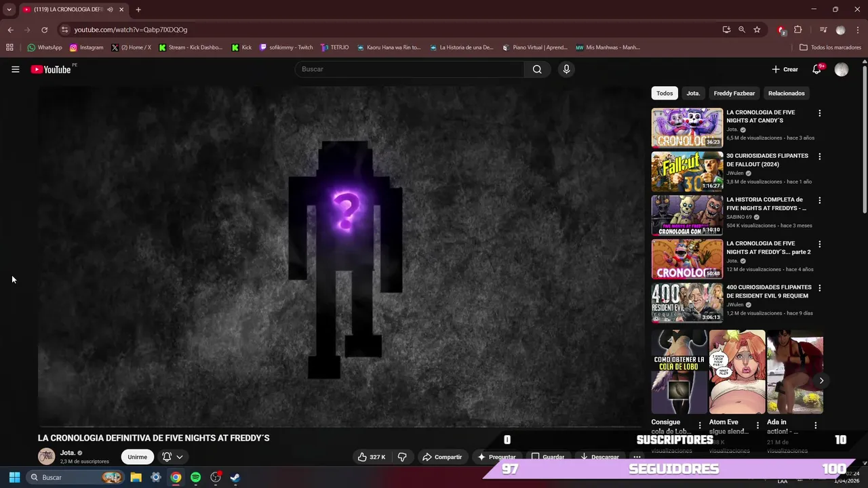Select the Freddy Fazbear filter chip
The image size is (868, 488).
tap(734, 94)
